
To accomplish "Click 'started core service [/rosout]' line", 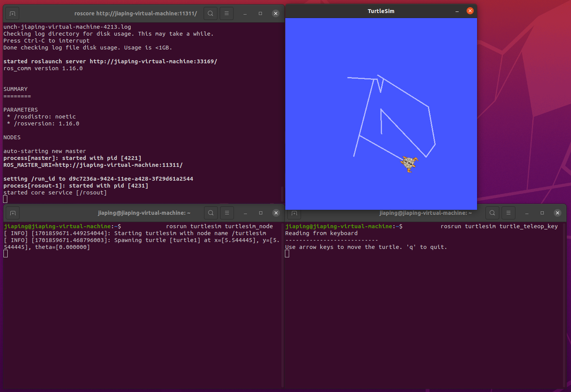I will tap(55, 193).
